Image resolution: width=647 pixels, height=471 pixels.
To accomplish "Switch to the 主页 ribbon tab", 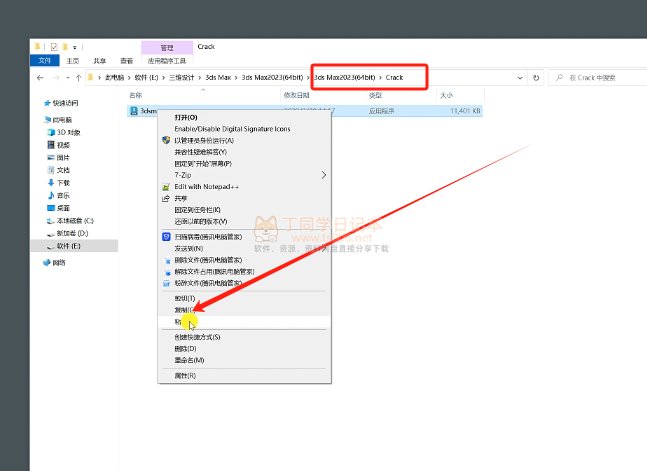I will tap(73, 61).
